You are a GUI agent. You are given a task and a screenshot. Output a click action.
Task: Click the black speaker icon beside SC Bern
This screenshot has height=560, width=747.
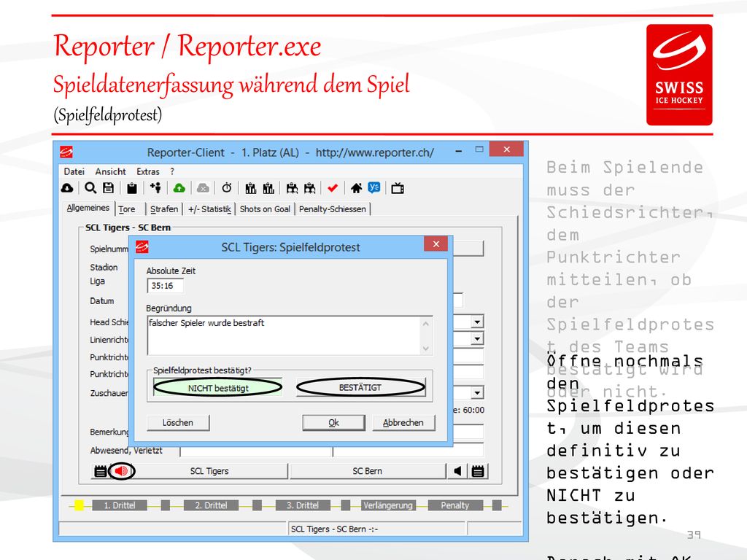point(458,471)
